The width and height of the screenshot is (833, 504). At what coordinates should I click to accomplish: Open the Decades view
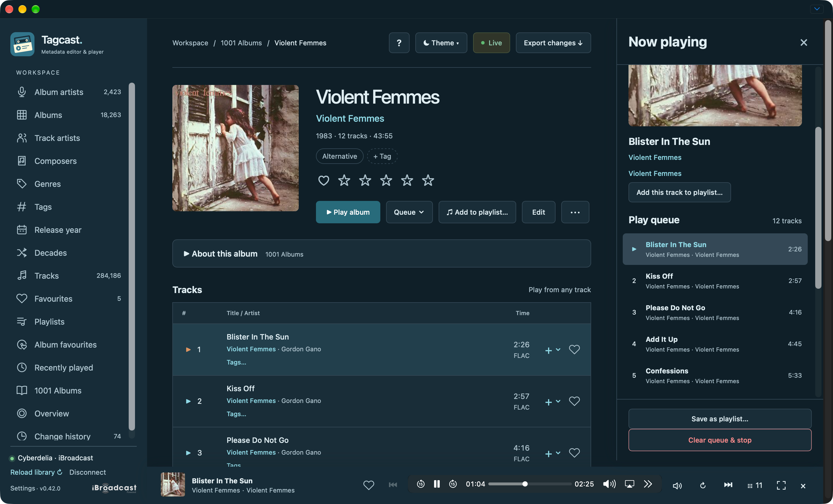69,253
